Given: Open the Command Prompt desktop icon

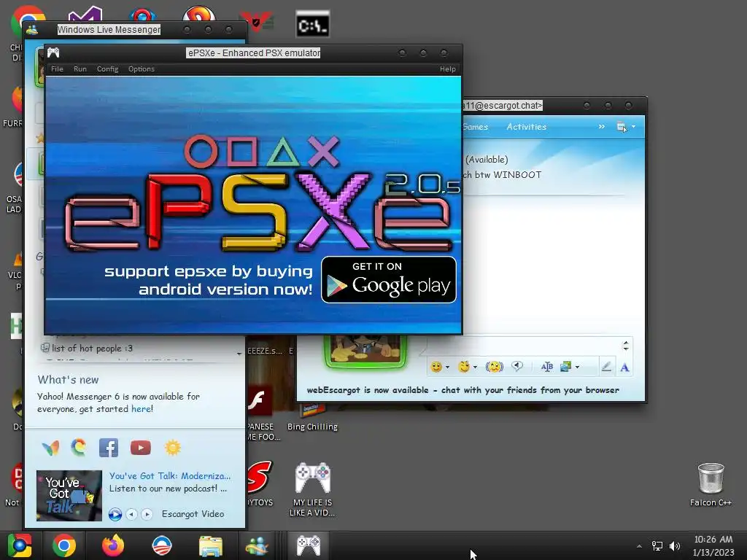Looking at the screenshot, I should coord(312,24).
